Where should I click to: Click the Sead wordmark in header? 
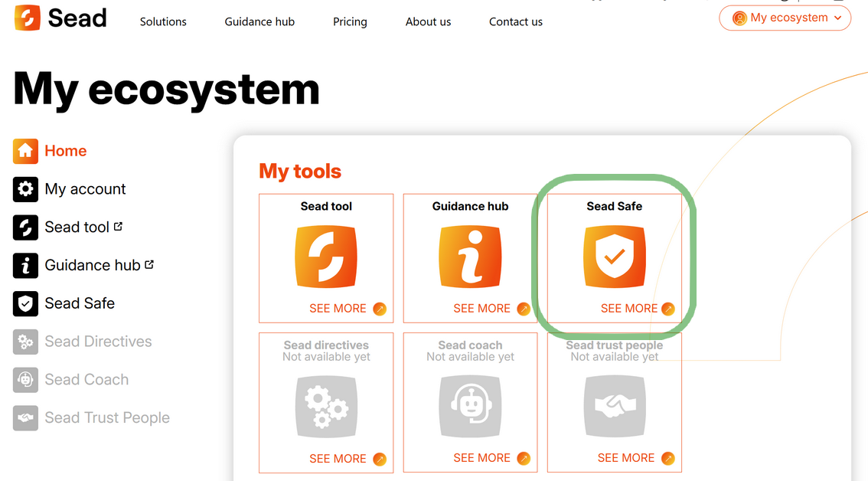pos(77,18)
